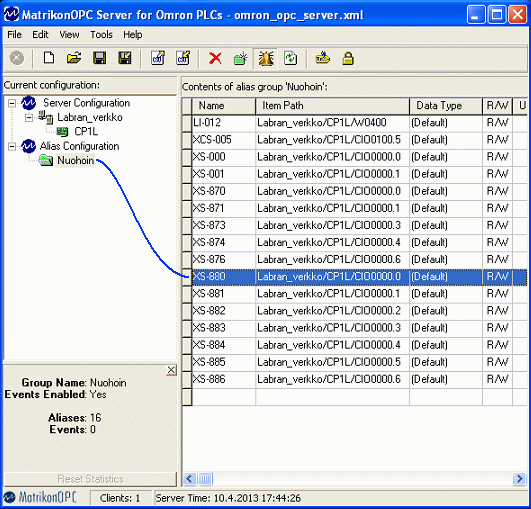Click the Item Path column header

click(x=332, y=106)
